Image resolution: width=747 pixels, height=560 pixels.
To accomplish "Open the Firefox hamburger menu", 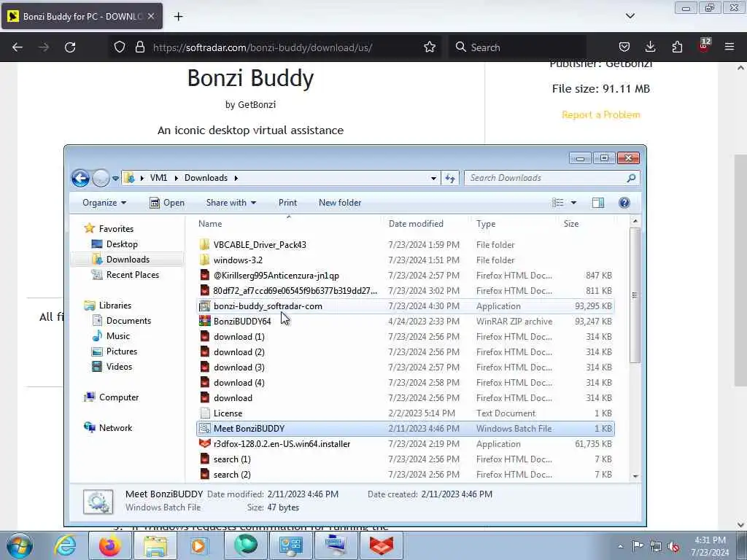I will 729,47.
